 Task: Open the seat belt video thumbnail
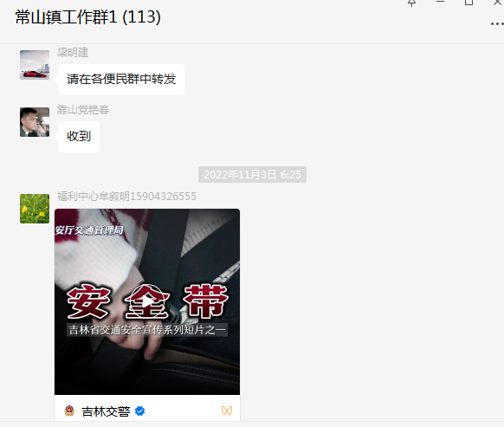pos(147,301)
